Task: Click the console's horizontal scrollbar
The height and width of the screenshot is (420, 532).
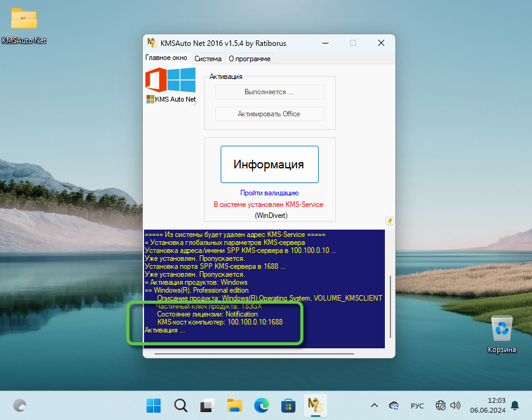Action: (x=254, y=353)
